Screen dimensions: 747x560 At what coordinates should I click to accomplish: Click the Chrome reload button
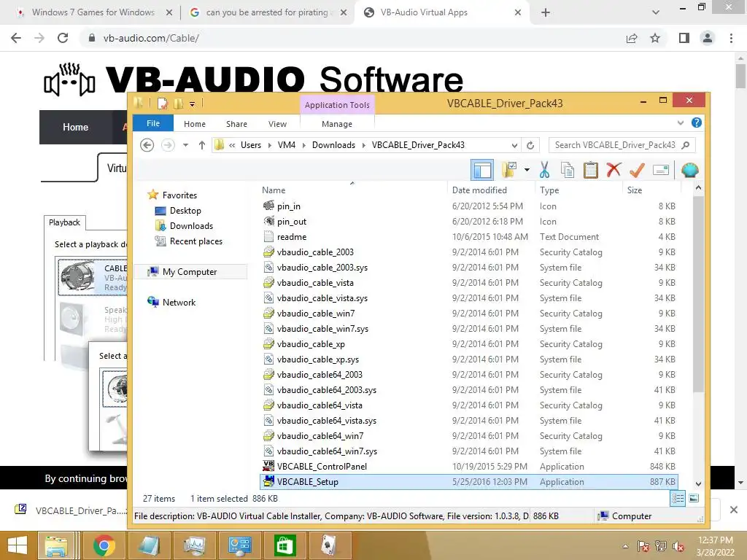[63, 38]
